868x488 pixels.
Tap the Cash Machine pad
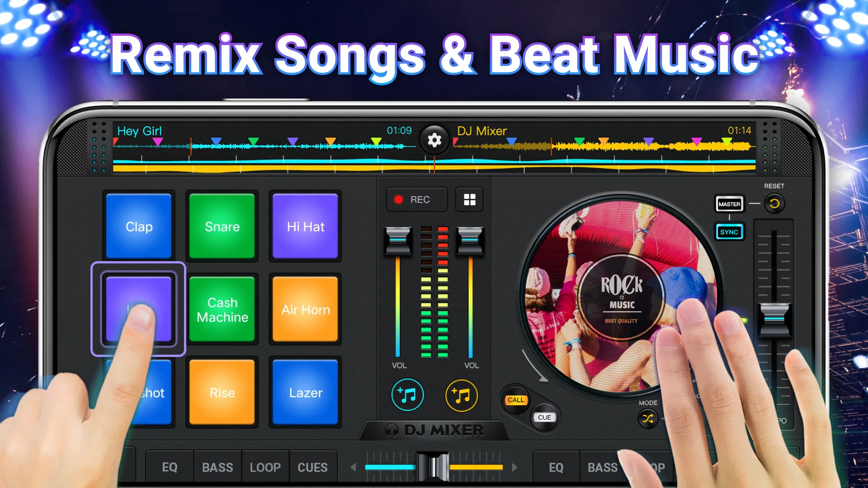click(221, 309)
